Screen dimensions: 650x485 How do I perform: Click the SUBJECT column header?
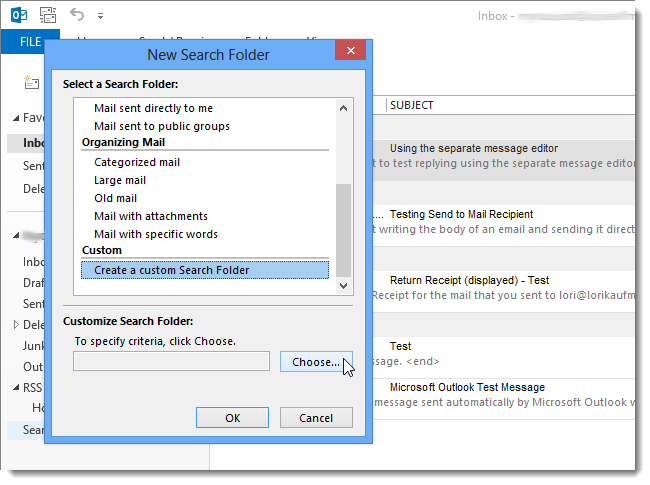click(412, 105)
